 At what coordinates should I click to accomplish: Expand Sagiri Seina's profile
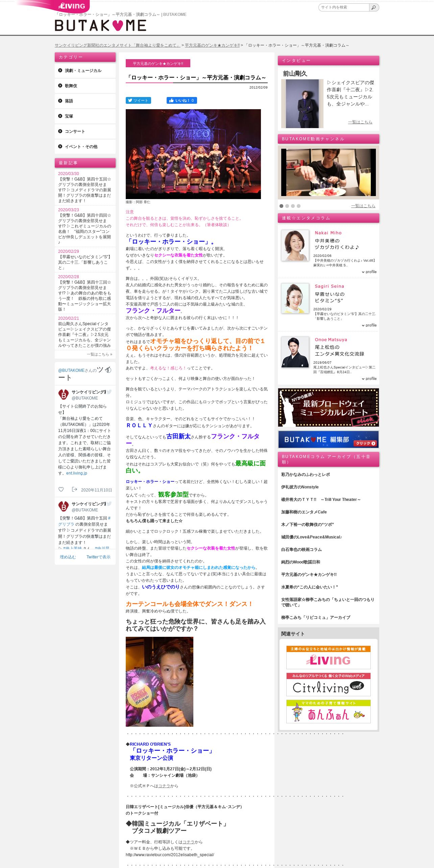click(x=369, y=325)
